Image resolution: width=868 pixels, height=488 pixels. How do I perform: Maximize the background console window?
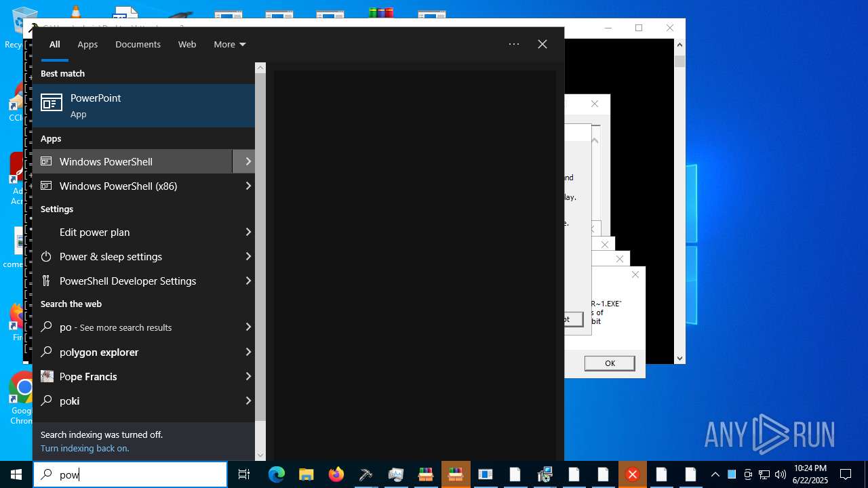pos(638,28)
